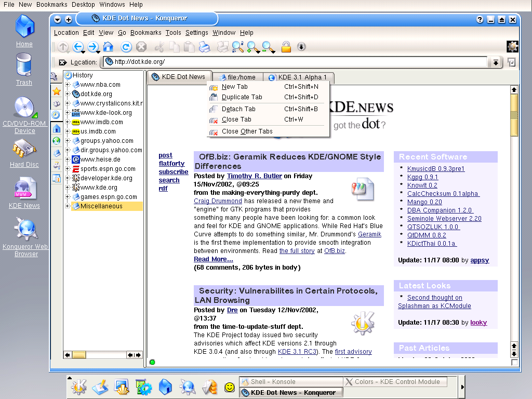
Task: Click the Stop loading toolbar icon
Action: tap(141, 47)
